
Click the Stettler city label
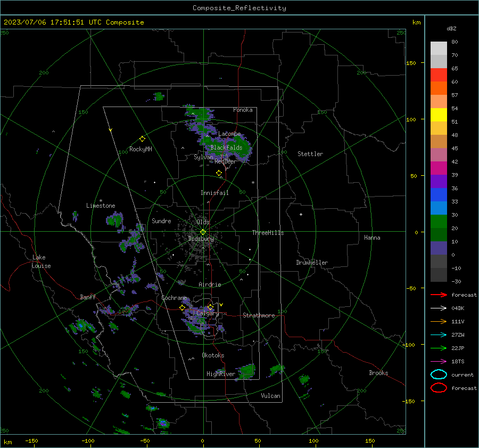(x=310, y=154)
